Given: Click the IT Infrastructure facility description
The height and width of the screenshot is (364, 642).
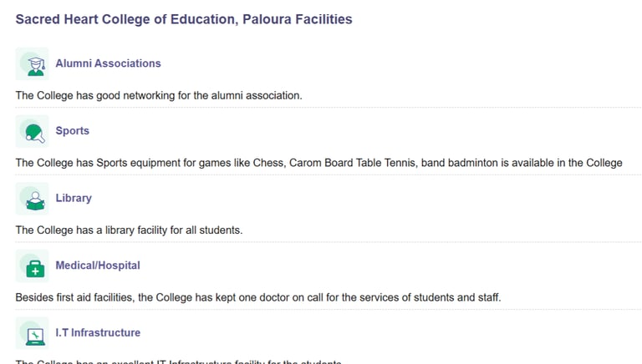Looking at the screenshot, I should [x=179, y=361].
